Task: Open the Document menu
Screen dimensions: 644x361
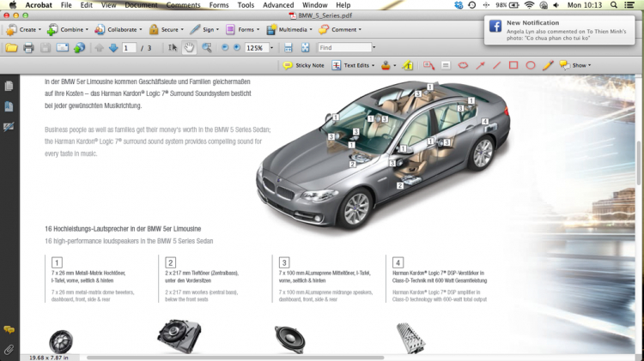Action: click(x=141, y=5)
